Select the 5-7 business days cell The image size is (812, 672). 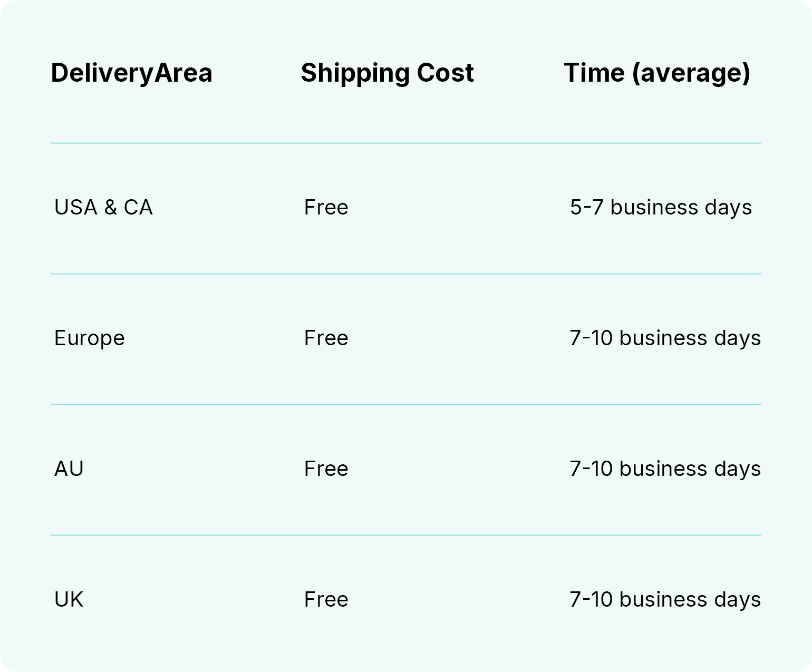(x=661, y=207)
